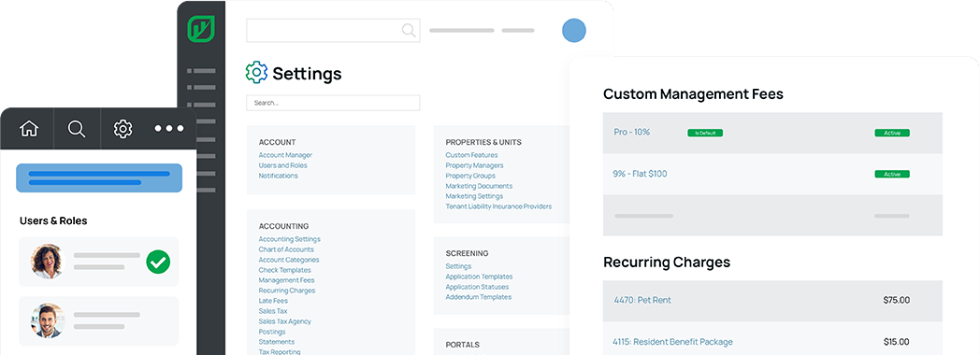Click the Active badge on the Pro - 10% row
The height and width of the screenshot is (355, 980).
pyautogui.click(x=892, y=133)
